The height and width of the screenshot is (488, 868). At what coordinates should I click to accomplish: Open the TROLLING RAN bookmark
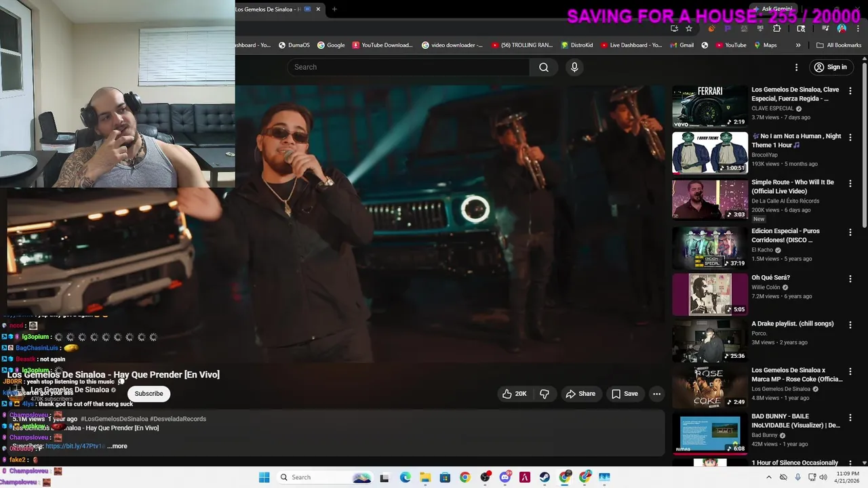522,45
